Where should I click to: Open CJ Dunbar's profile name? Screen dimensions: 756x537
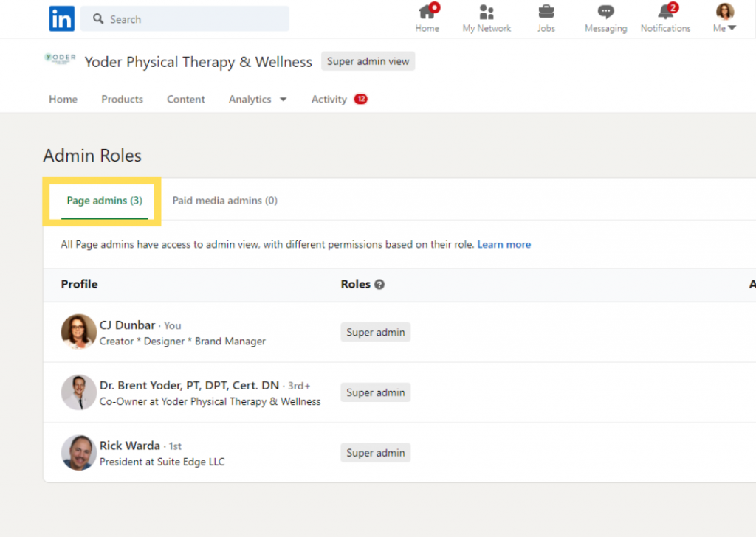(x=127, y=325)
